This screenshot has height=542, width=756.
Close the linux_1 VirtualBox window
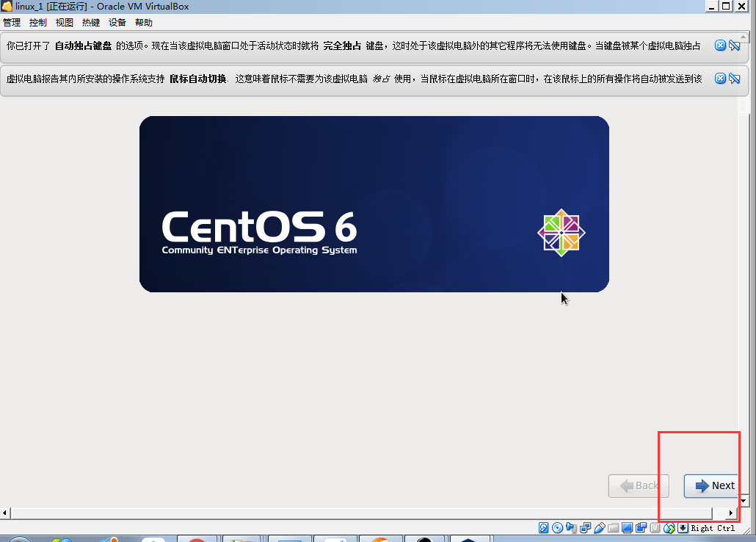click(741, 7)
